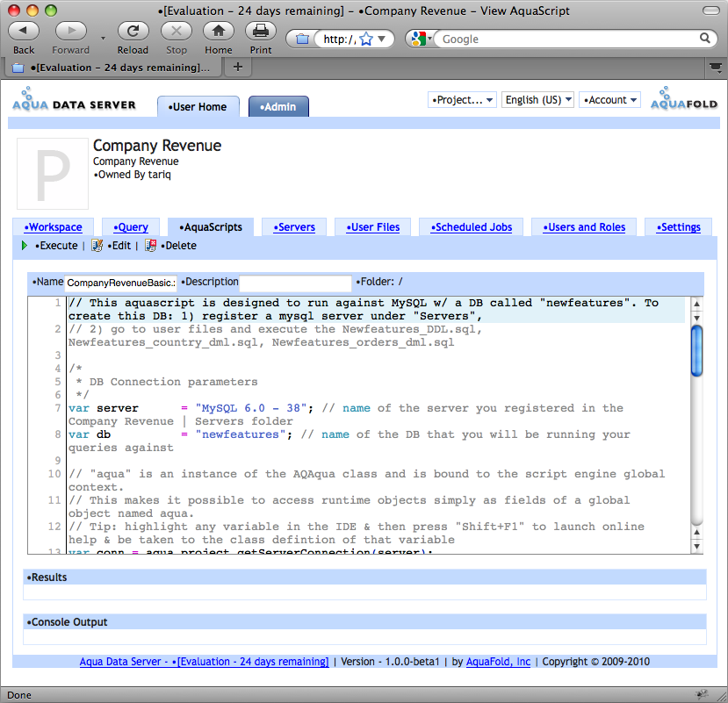This screenshot has height=703, width=728.
Task: Open the tab list icon at tab bar right
Action: 716,68
